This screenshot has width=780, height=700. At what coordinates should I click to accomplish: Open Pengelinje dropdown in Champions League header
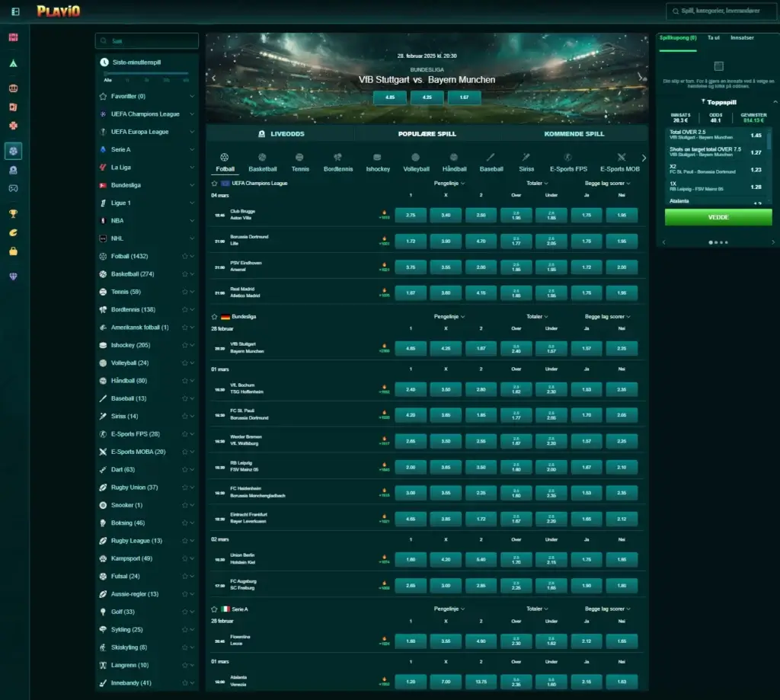coord(449,184)
